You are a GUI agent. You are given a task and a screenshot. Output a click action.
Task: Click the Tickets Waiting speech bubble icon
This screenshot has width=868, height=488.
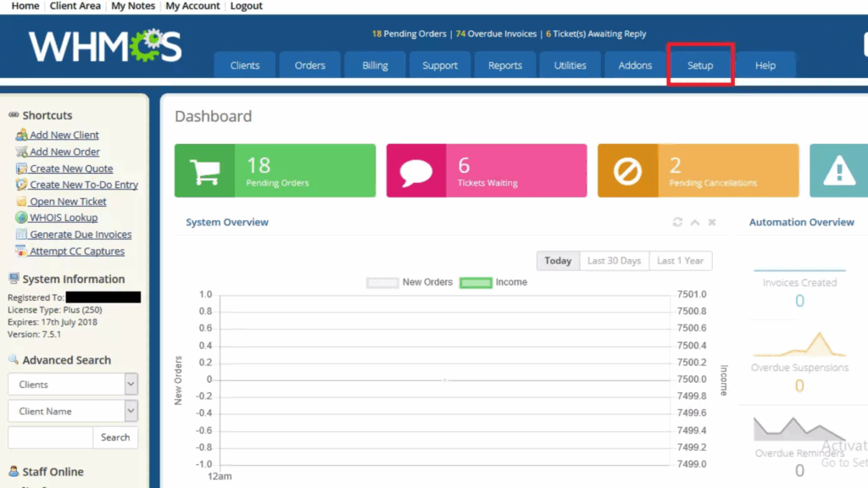[x=415, y=171]
